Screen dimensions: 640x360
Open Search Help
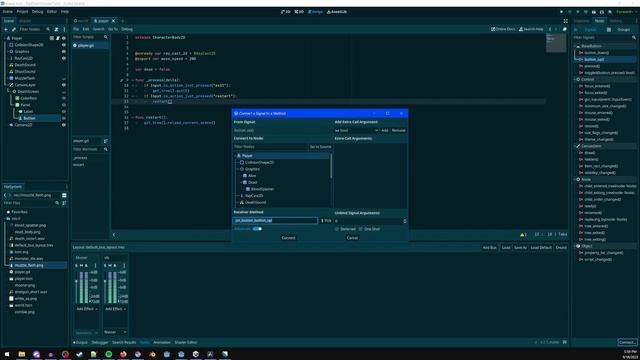[x=531, y=29]
